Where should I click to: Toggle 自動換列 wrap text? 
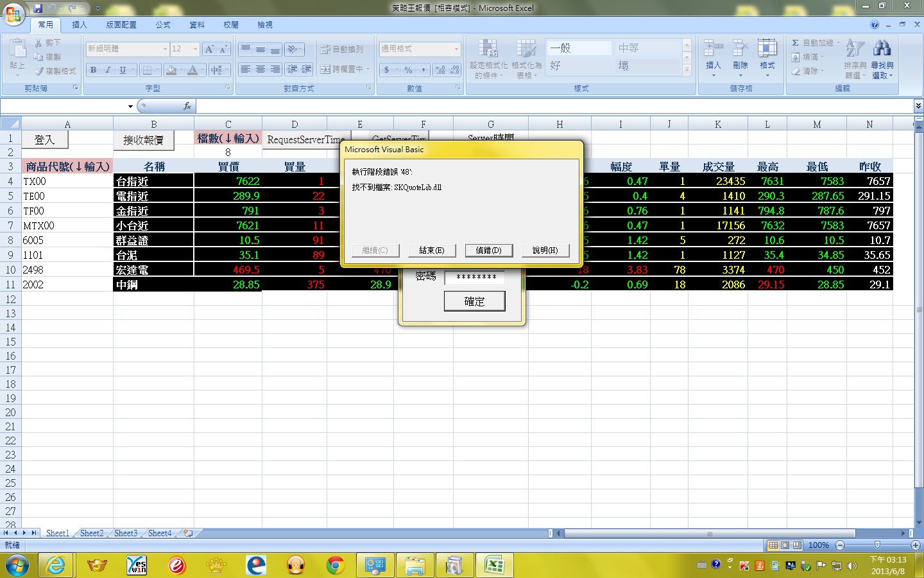pos(342,49)
